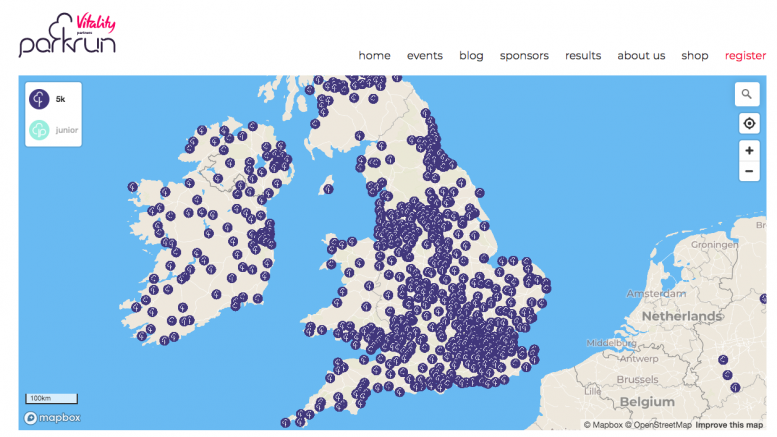Viewport: 777px width, 437px height.
Task: Click the map search magnifier icon
Action: coord(748,95)
